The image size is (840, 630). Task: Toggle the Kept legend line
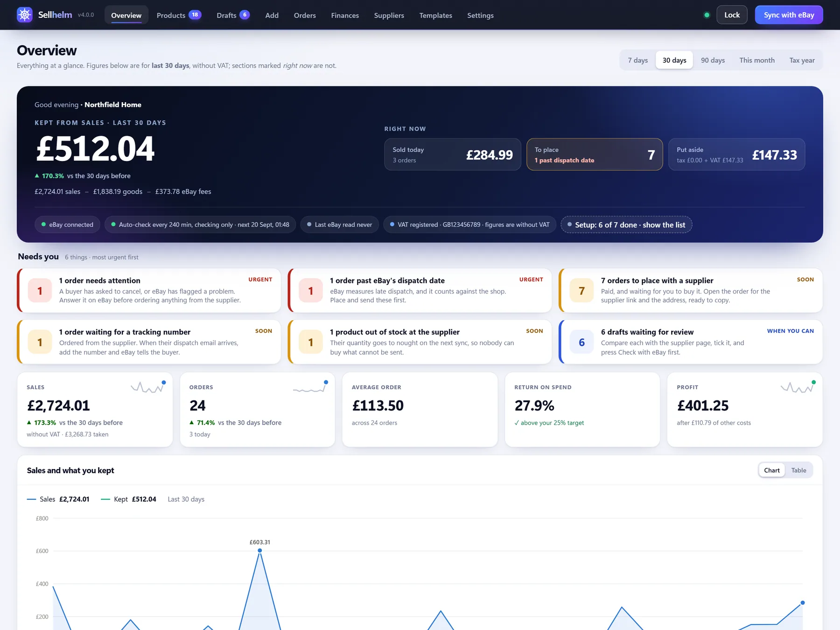click(129, 499)
